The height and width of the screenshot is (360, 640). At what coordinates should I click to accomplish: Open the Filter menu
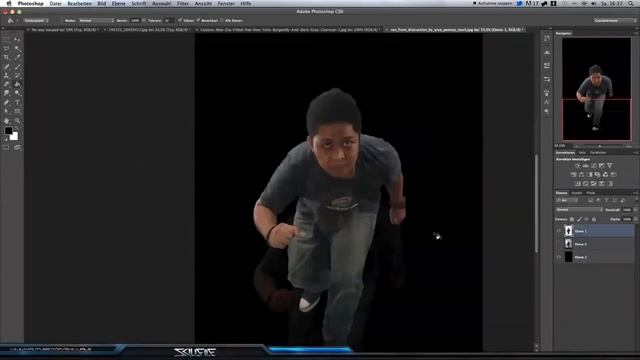point(183,3)
